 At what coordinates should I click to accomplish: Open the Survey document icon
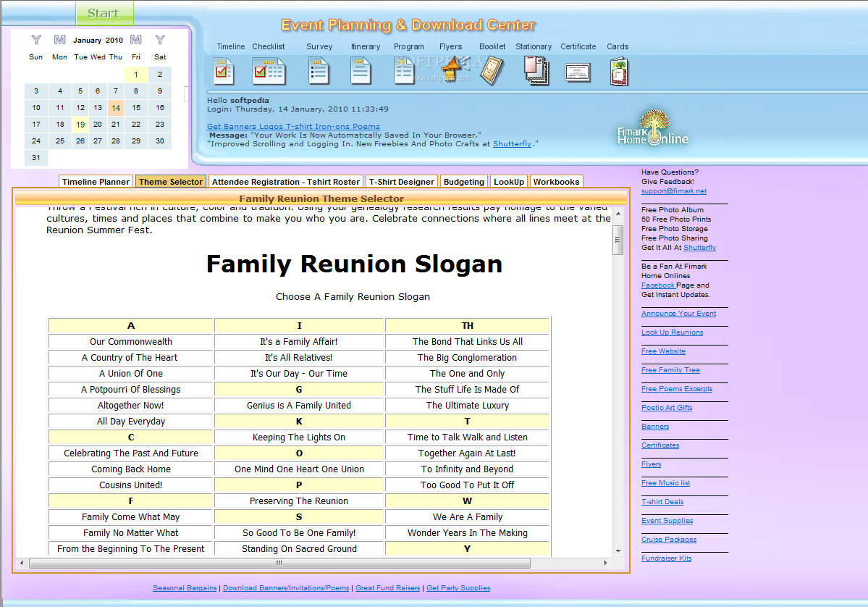[319, 72]
